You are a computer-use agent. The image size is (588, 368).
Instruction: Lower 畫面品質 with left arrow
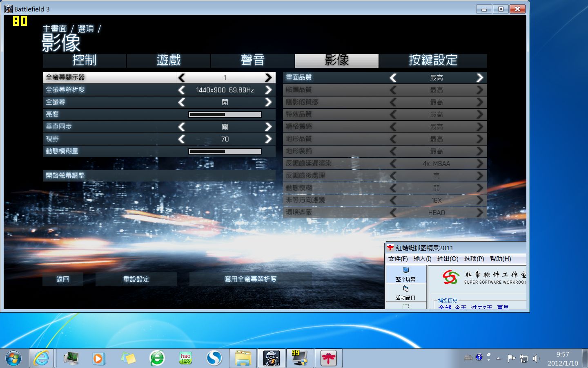coord(393,78)
